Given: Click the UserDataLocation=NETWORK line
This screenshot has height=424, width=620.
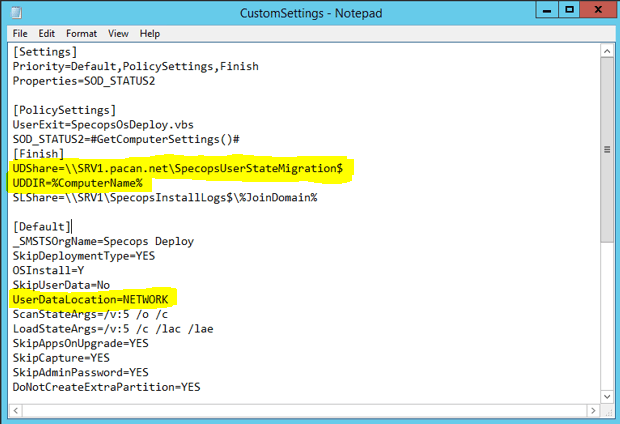Looking at the screenshot, I should point(91,300).
